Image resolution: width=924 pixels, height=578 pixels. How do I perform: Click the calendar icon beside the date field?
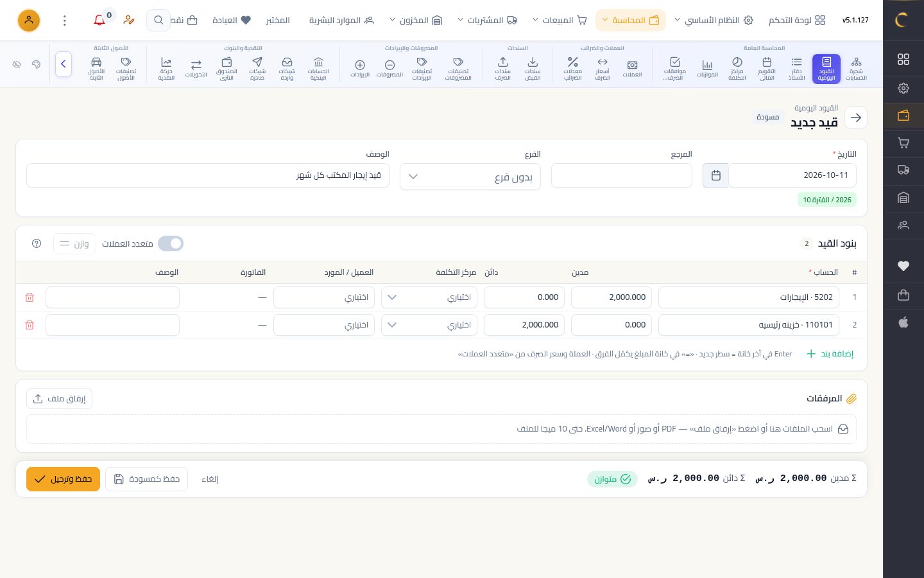point(715,175)
